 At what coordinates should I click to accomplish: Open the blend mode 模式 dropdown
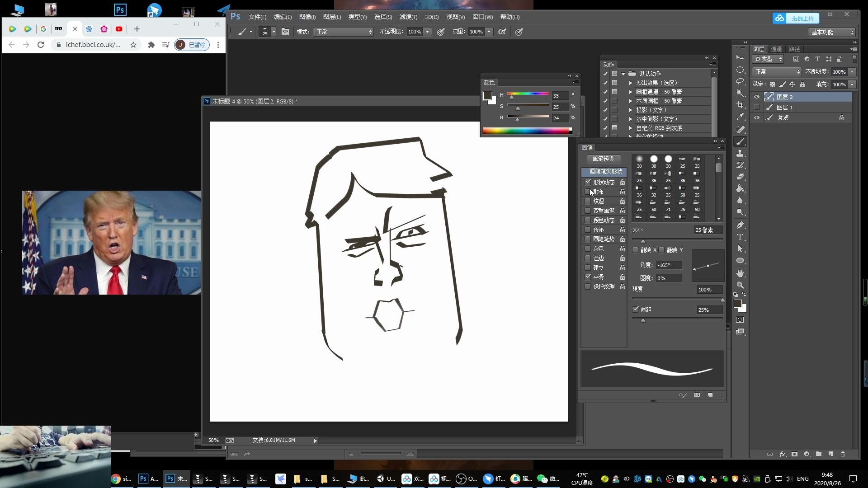coord(344,32)
